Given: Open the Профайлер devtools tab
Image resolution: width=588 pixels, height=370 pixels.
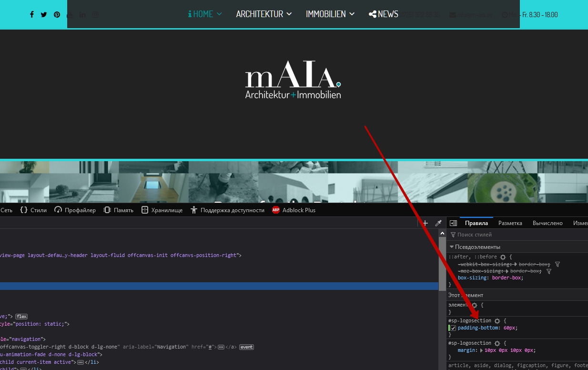Looking at the screenshot, I should coord(75,210).
